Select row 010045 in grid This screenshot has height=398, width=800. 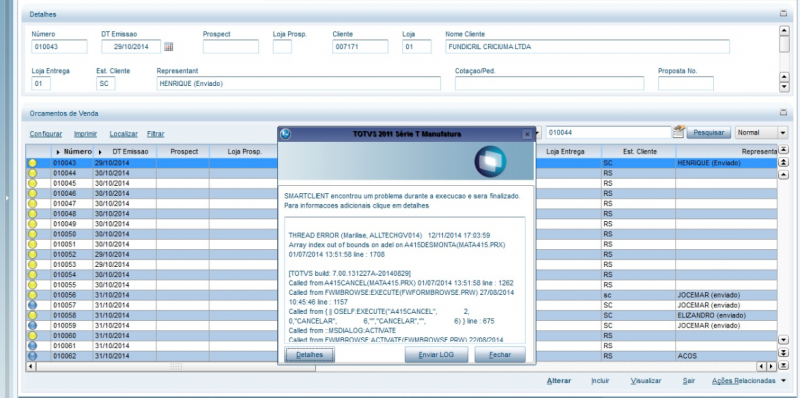coord(402,183)
